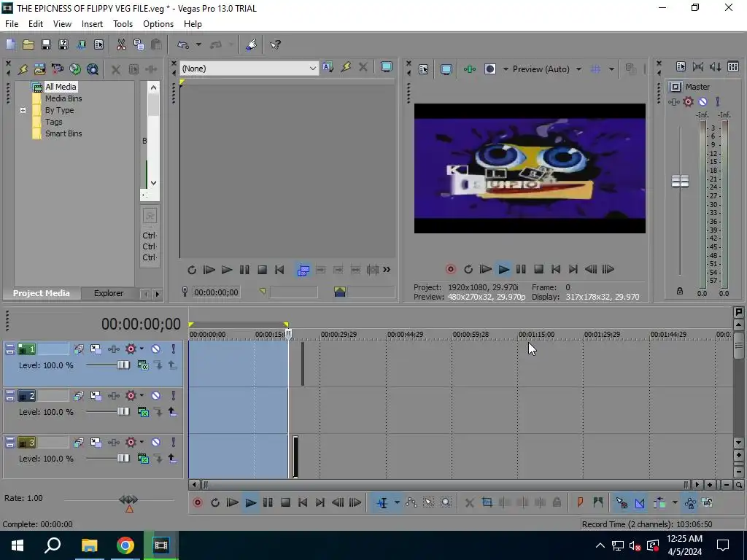
Task: Stop playback in video preview transport
Action: click(x=538, y=269)
